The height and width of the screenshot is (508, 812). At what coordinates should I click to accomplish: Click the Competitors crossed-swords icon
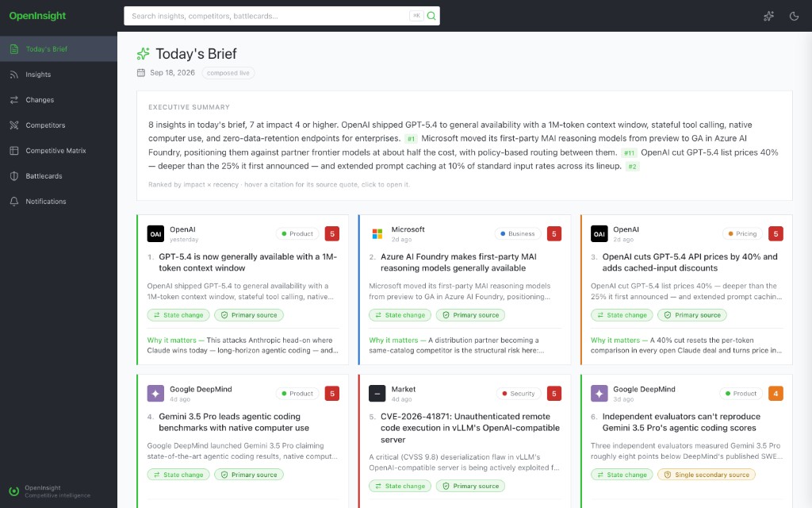tap(14, 125)
